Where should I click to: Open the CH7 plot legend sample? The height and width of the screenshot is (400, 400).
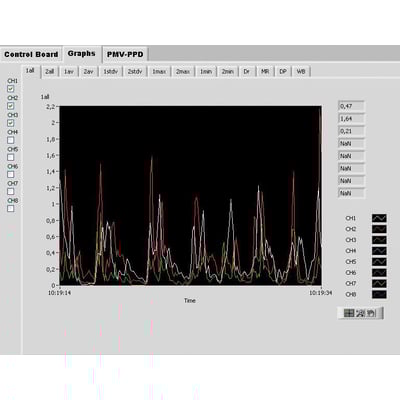tap(379, 284)
